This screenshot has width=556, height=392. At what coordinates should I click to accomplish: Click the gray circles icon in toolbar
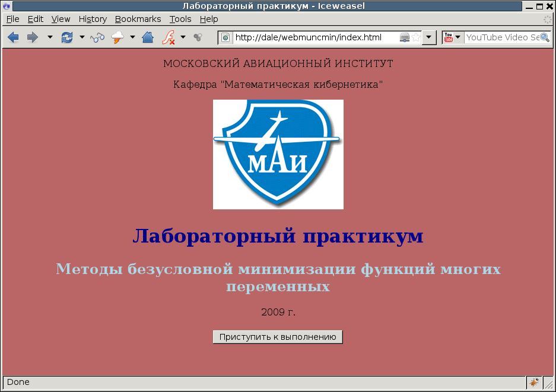click(198, 37)
